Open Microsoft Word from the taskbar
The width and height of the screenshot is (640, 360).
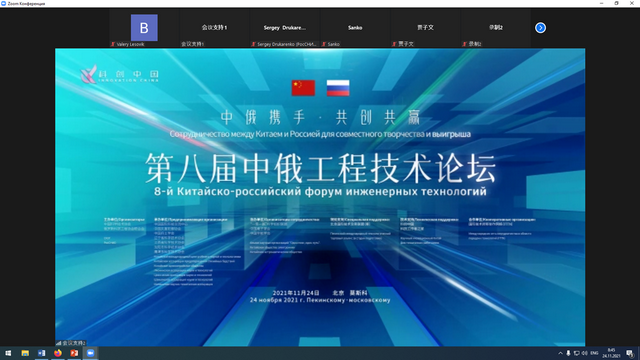(x=41, y=353)
